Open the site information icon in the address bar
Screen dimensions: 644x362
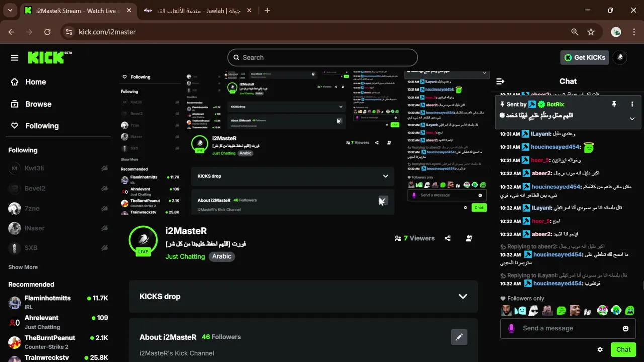click(x=70, y=32)
